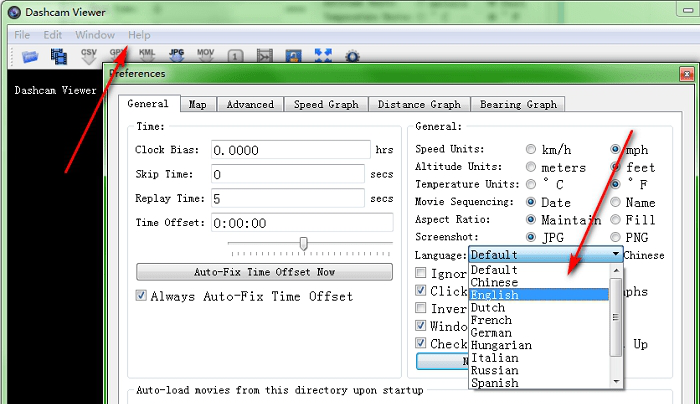The image size is (700, 420).
Task: Toggle fullscreen with the blue arrows icon
Action: [323, 56]
